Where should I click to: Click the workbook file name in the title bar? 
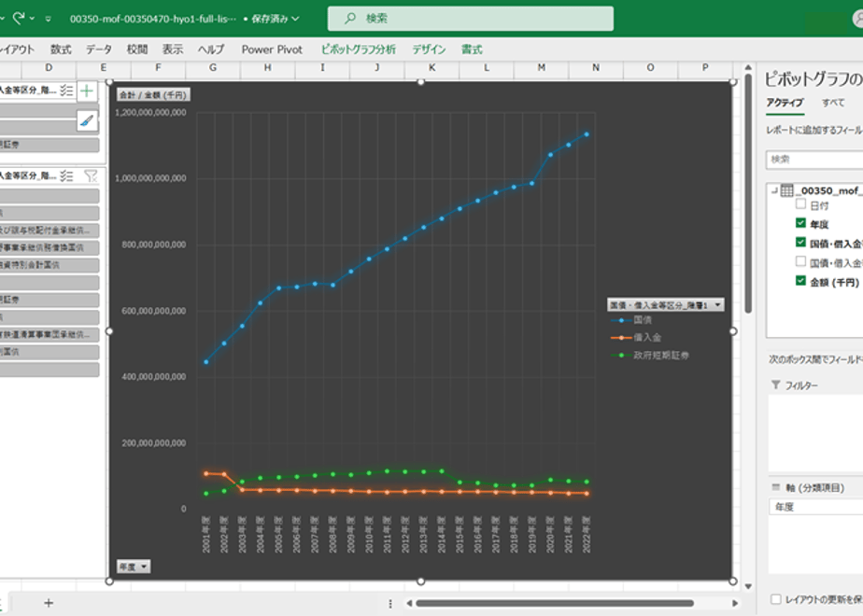(x=153, y=19)
